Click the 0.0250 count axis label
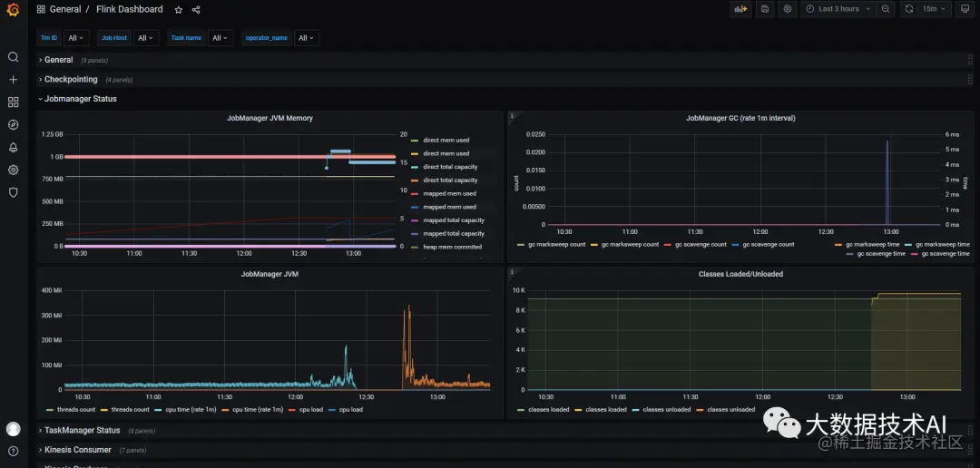 [x=535, y=134]
